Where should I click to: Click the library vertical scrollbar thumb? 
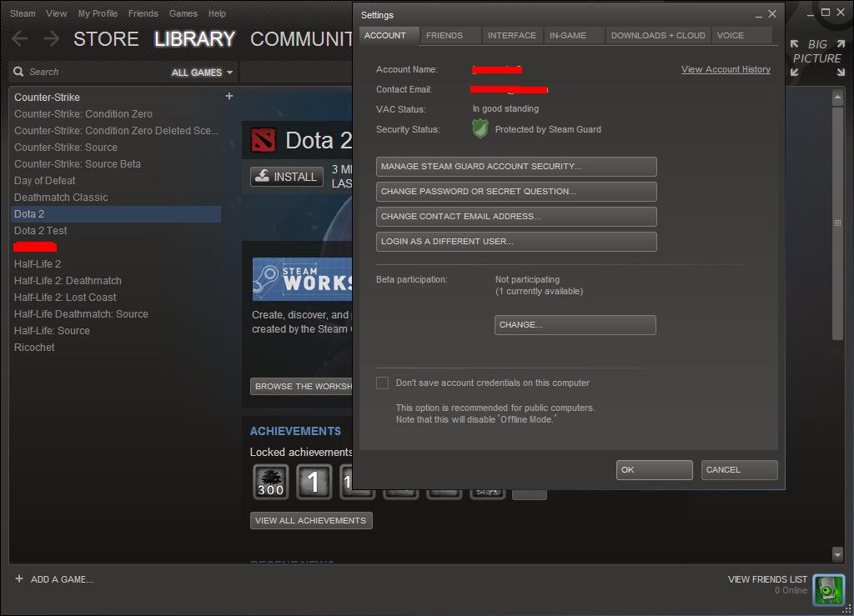837,223
